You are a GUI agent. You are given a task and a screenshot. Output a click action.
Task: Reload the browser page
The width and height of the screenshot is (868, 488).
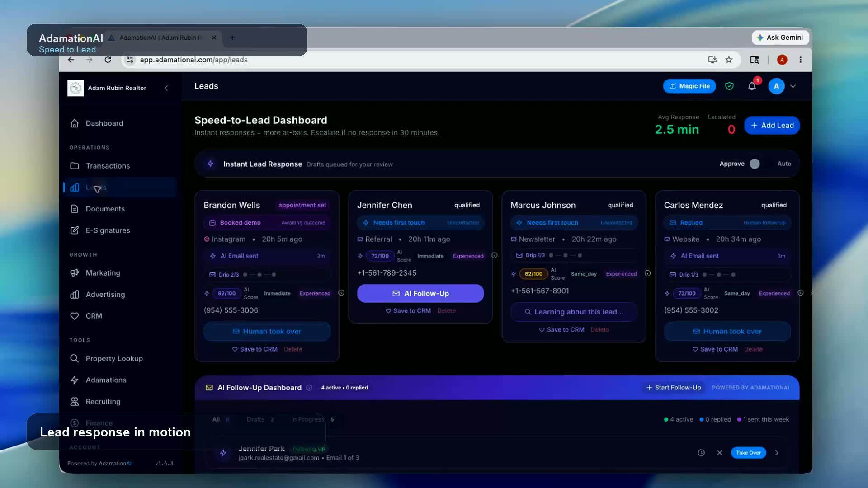pos(108,60)
